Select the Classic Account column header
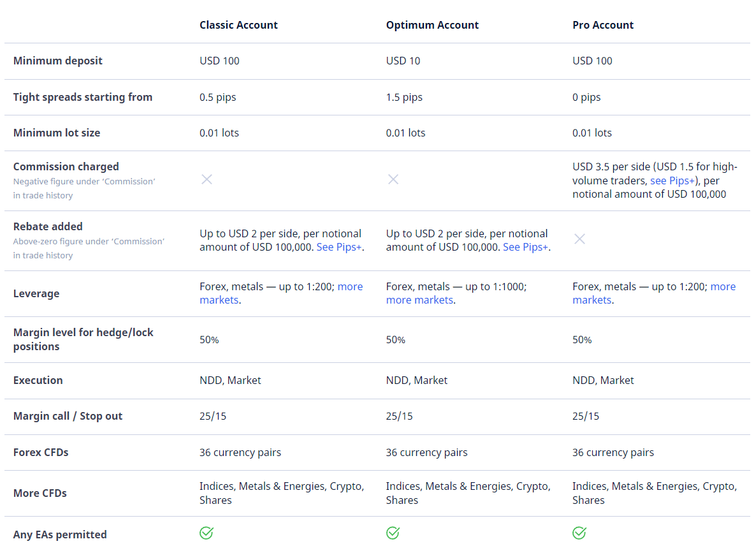 238,25
